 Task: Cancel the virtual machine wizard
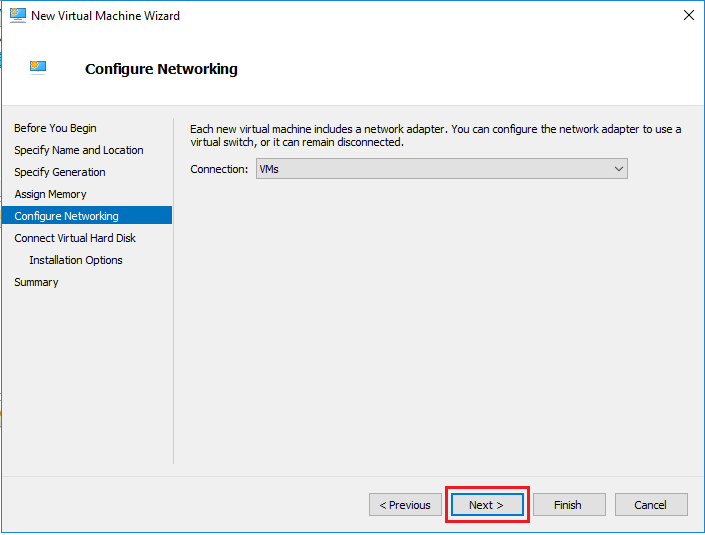pos(650,505)
